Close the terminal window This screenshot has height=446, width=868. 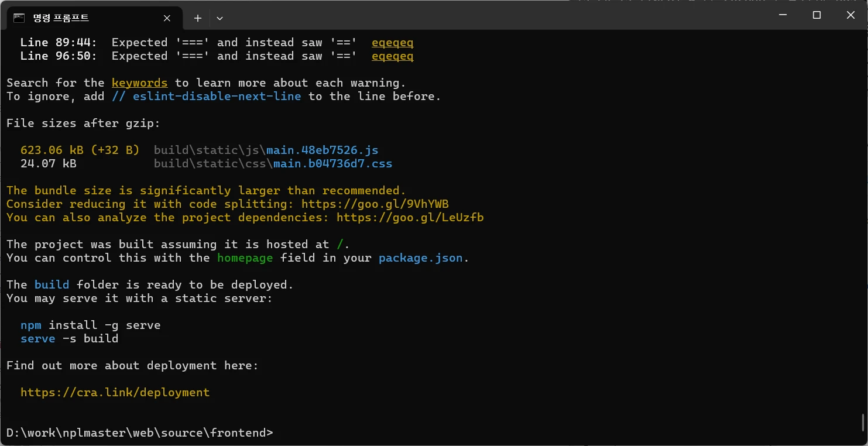(850, 15)
